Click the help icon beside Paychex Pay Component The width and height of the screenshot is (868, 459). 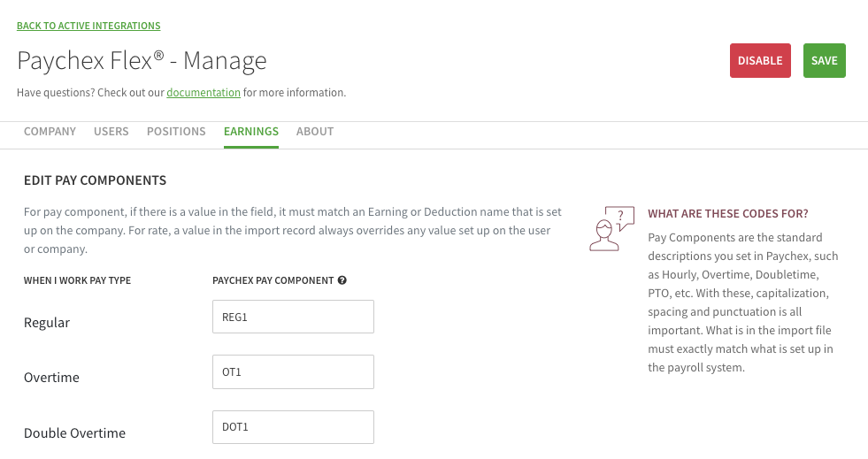(x=342, y=280)
